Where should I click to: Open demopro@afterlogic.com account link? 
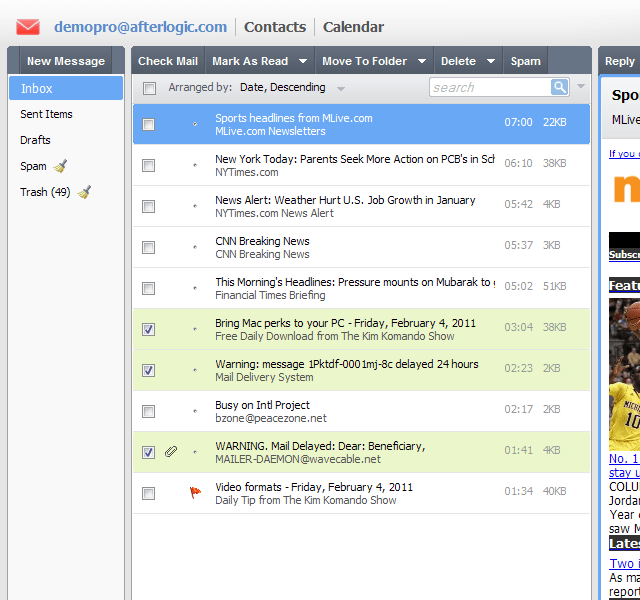[x=140, y=27]
